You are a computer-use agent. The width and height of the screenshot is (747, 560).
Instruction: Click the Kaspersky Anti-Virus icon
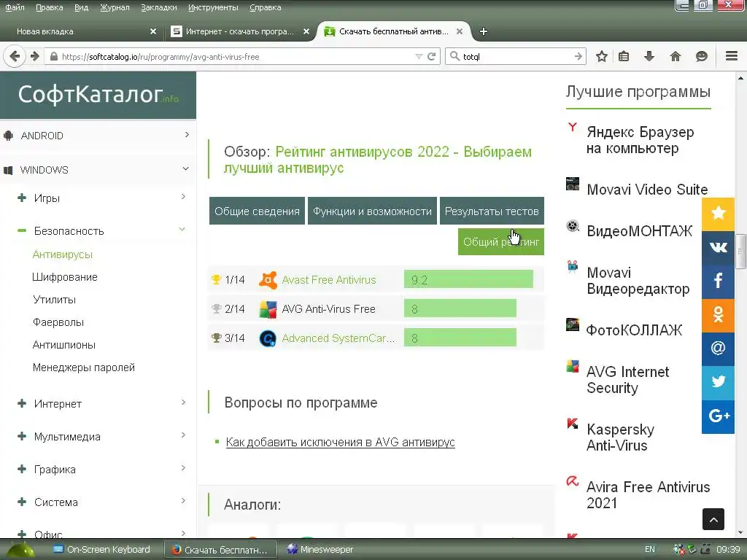click(573, 424)
